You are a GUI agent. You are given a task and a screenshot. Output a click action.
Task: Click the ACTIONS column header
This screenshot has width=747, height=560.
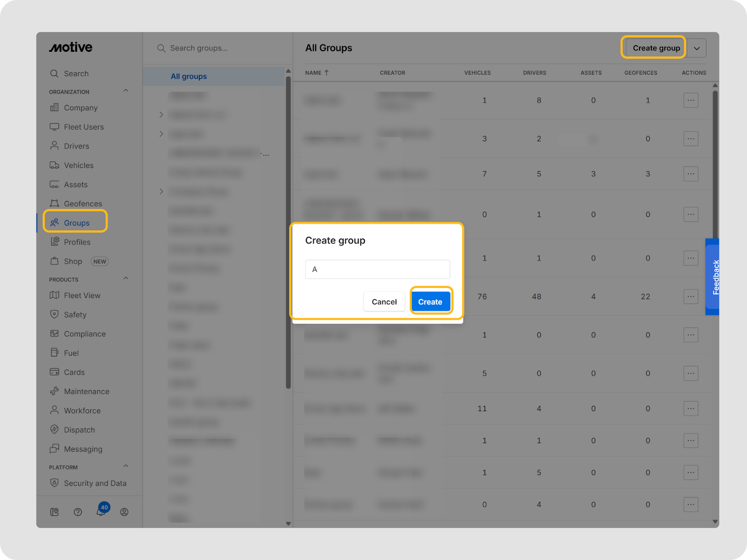(x=694, y=73)
